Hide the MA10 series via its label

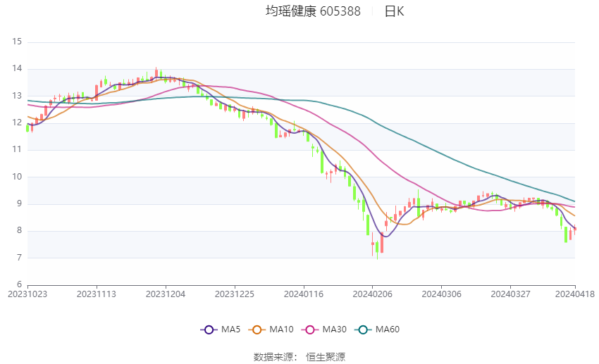point(281,330)
